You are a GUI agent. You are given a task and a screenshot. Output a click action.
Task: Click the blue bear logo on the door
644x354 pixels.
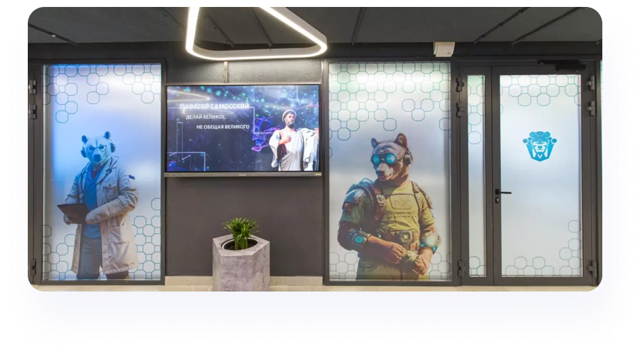tap(539, 146)
